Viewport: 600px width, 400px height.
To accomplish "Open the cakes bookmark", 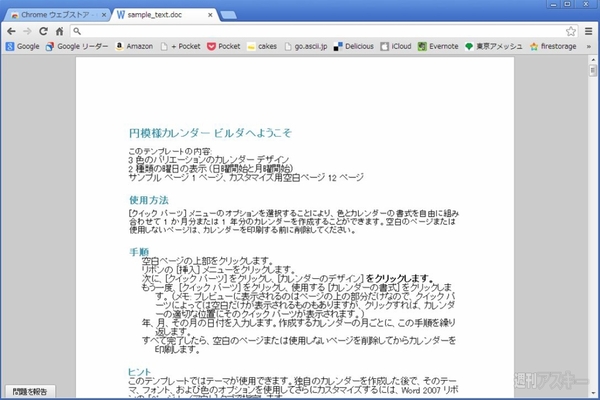I will (x=262, y=46).
